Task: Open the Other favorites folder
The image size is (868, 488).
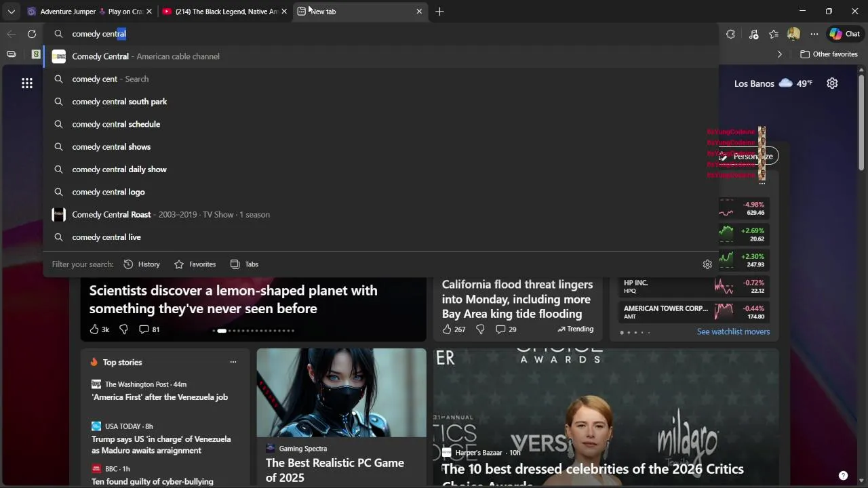Action: (x=829, y=54)
